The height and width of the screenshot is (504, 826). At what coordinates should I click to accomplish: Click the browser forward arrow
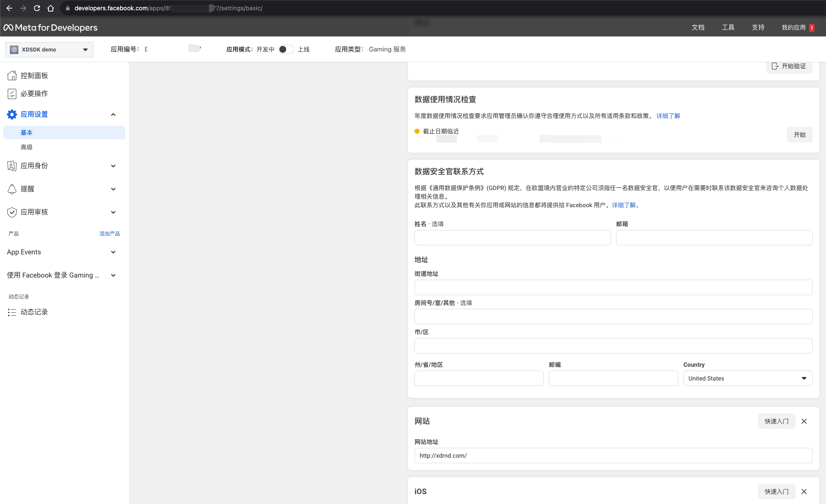pyautogui.click(x=23, y=8)
